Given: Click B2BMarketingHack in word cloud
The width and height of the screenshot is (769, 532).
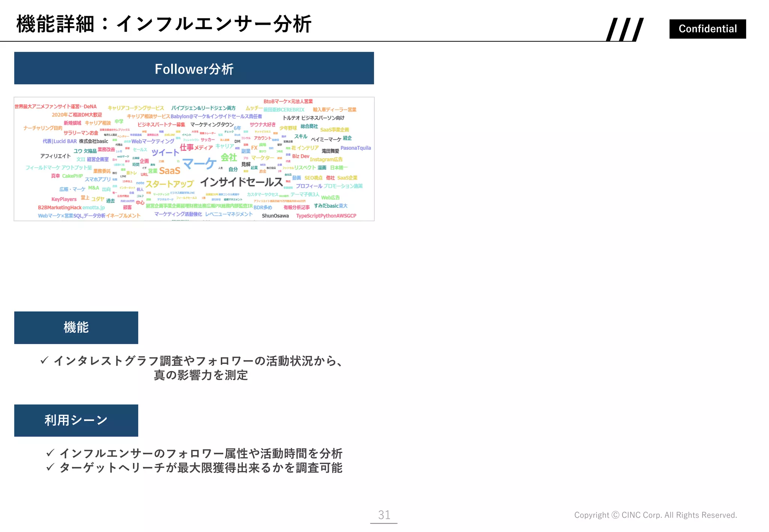Looking at the screenshot, I should pyautogui.click(x=60, y=207).
